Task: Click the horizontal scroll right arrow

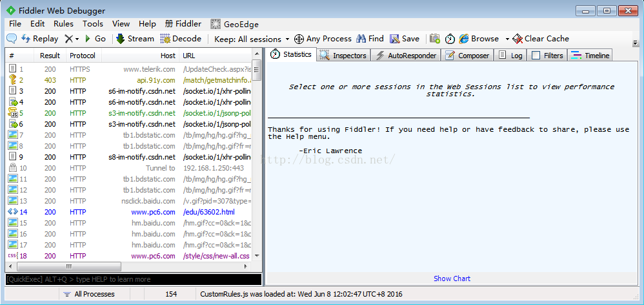Action: [246, 266]
